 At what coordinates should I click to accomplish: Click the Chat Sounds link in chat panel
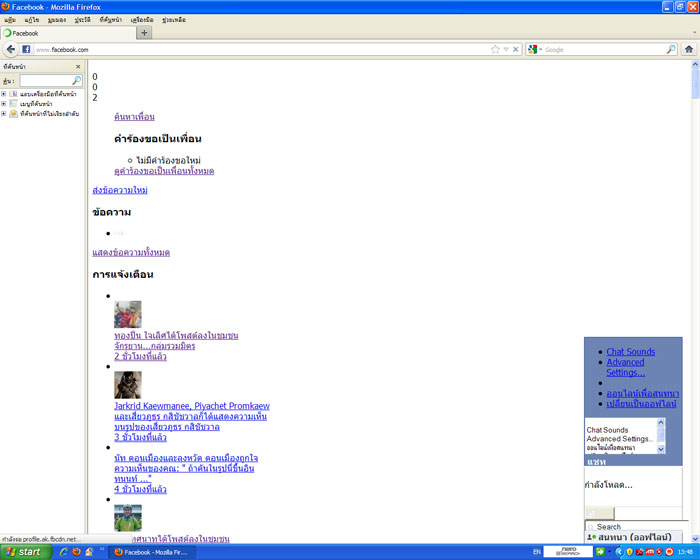pyautogui.click(x=630, y=352)
